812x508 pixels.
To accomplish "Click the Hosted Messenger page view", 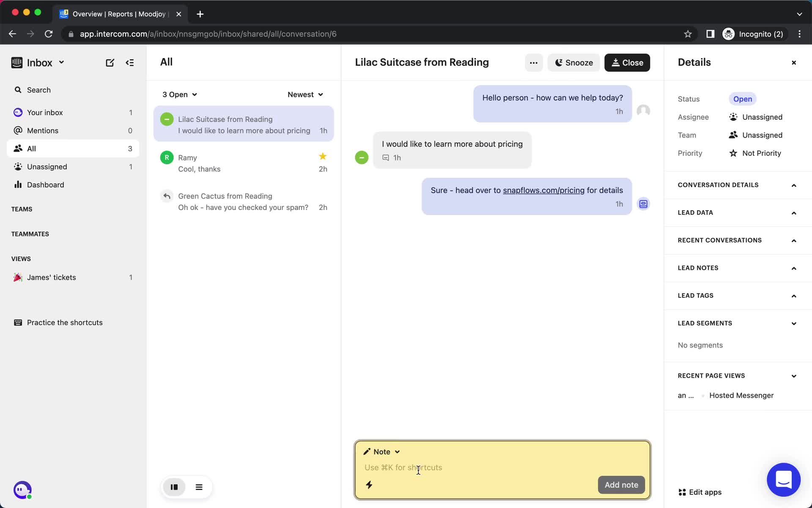I will (x=741, y=395).
